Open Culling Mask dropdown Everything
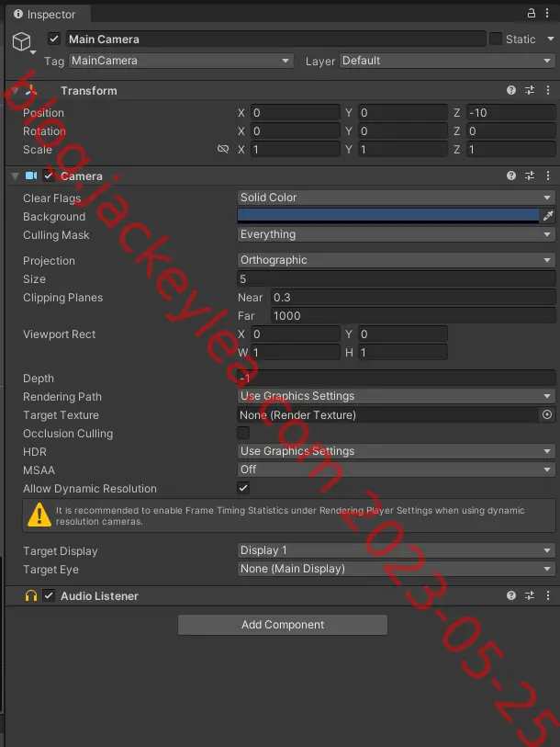Image resolution: width=560 pixels, height=747 pixels. pos(397,234)
